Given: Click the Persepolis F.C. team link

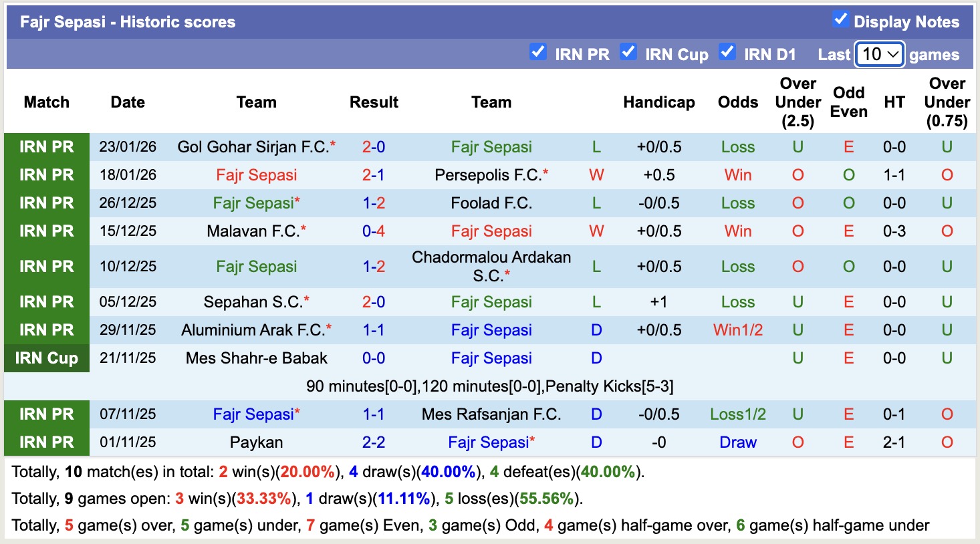Looking at the screenshot, I should pyautogui.click(x=487, y=175).
